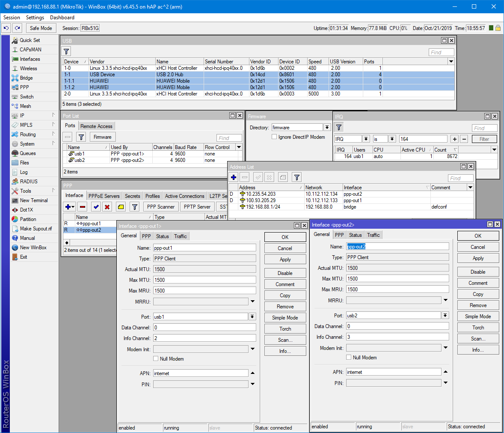The height and width of the screenshot is (433, 504).
Task: Expand MRRU field in ppp-out1 window
Action: [x=253, y=302]
